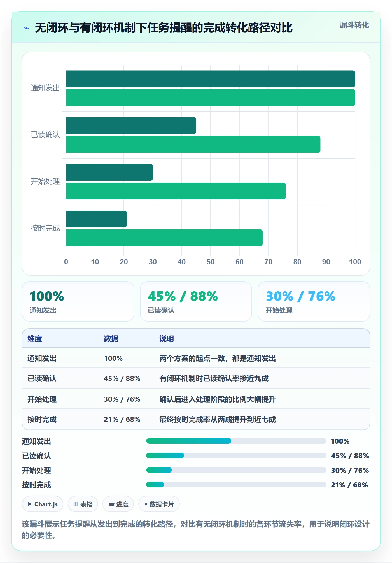Click the 21% / 68% progress value label
Image resolution: width=392 pixels, height=563 pixels.
pyautogui.click(x=349, y=485)
